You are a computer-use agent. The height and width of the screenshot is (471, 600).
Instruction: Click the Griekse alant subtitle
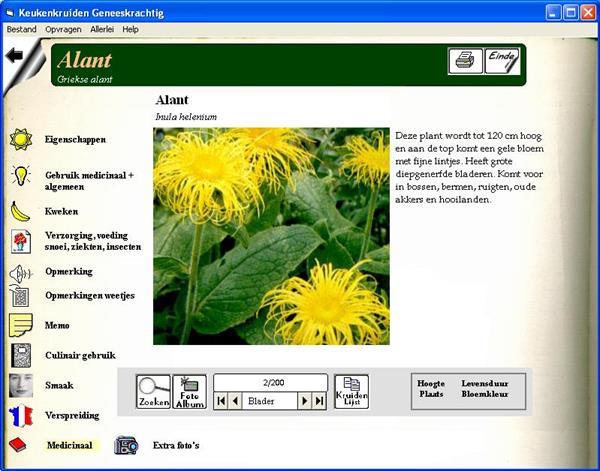pos(85,79)
